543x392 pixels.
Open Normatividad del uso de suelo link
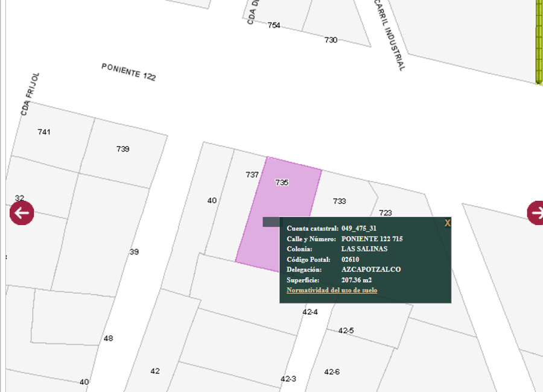click(332, 290)
